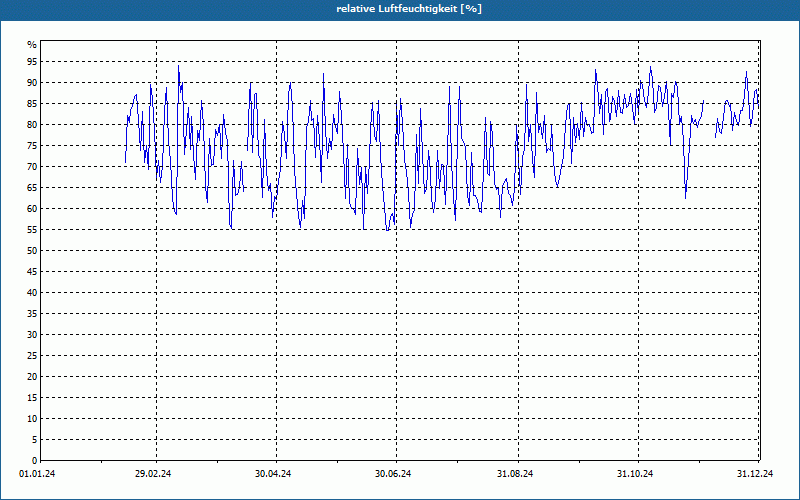The height and width of the screenshot is (500, 800).
Task: Choose the 30.04.24 date marker
Action: point(273,474)
